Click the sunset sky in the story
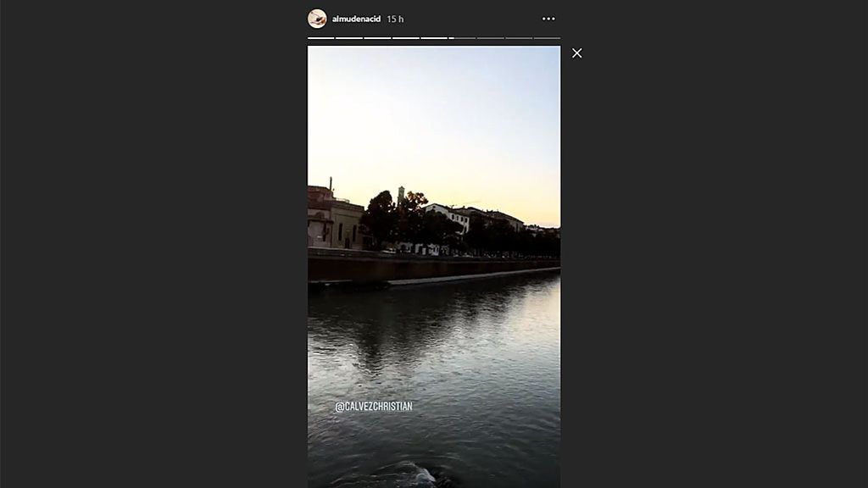 (434, 116)
